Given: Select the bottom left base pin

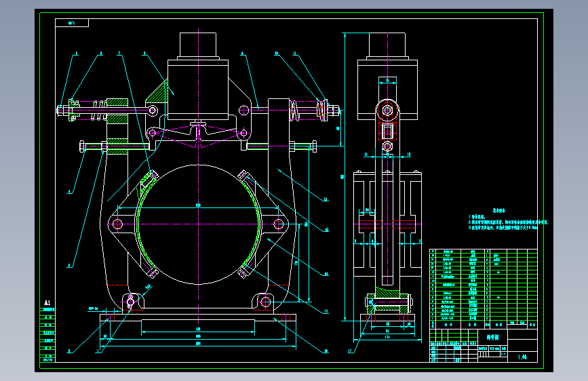Looking at the screenshot, I should tap(130, 301).
